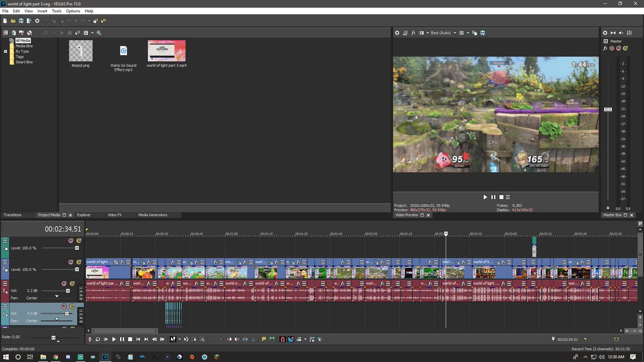Open Video Preview properties gear icon
The image size is (644, 362).
point(397,33)
